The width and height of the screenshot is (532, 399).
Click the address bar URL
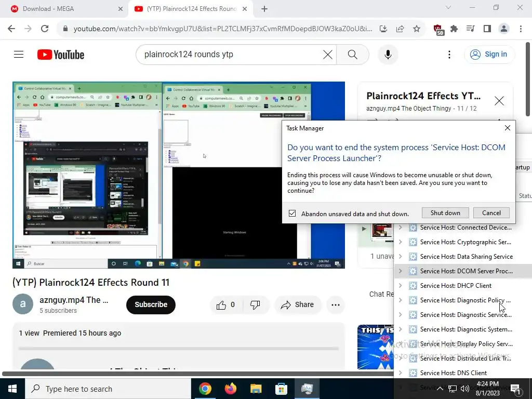tap(222, 29)
